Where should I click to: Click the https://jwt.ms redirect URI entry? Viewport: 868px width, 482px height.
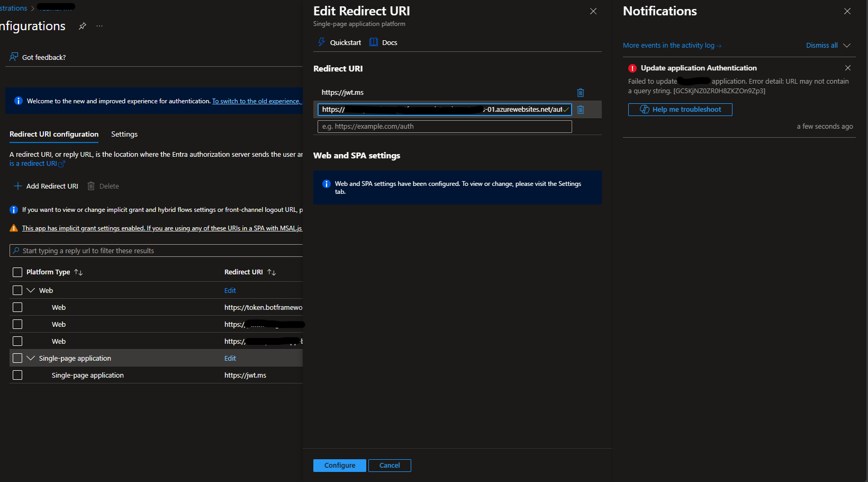coord(342,93)
